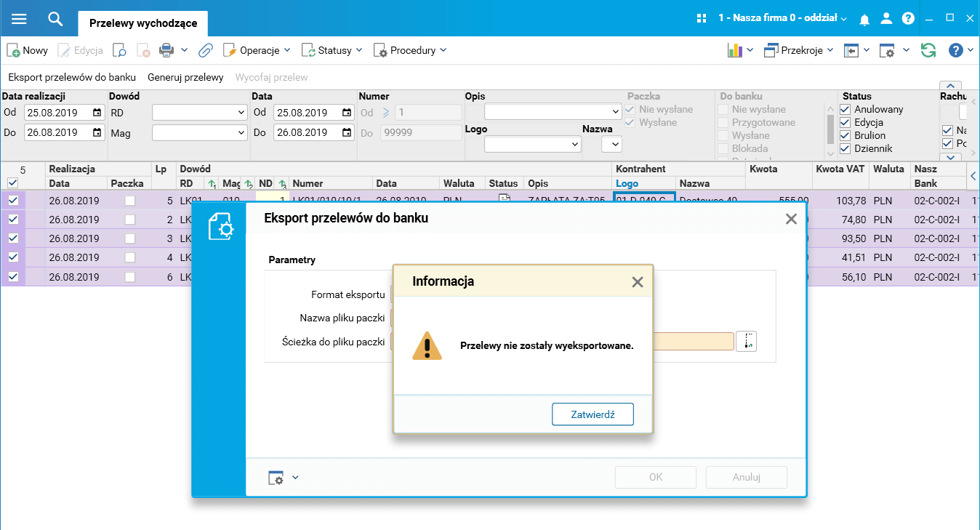
Task: Sort by the Numer column header
Action: coord(331,184)
